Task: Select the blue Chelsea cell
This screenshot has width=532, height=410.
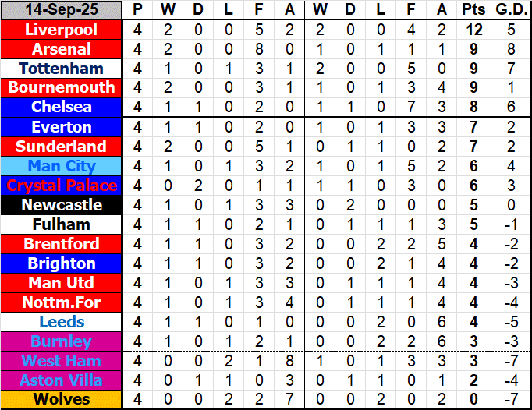Action: [x=62, y=107]
